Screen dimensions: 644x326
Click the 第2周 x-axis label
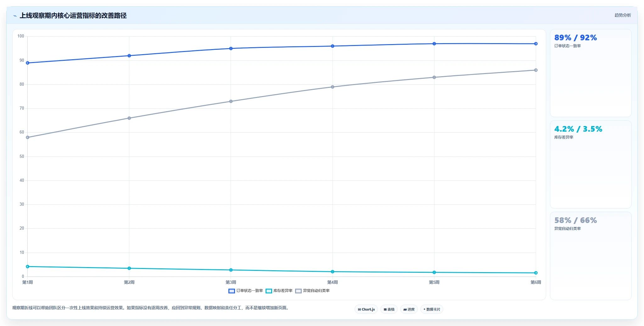point(129,282)
